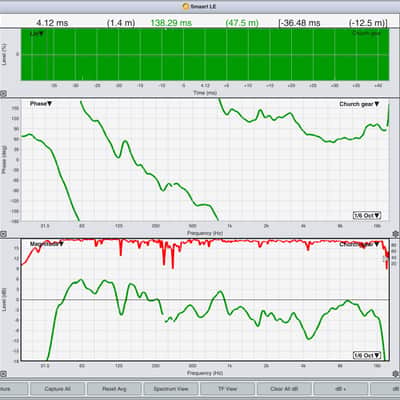
Task: Open phase smoothing 1/6 Oct dropdown
Action: [367, 216]
